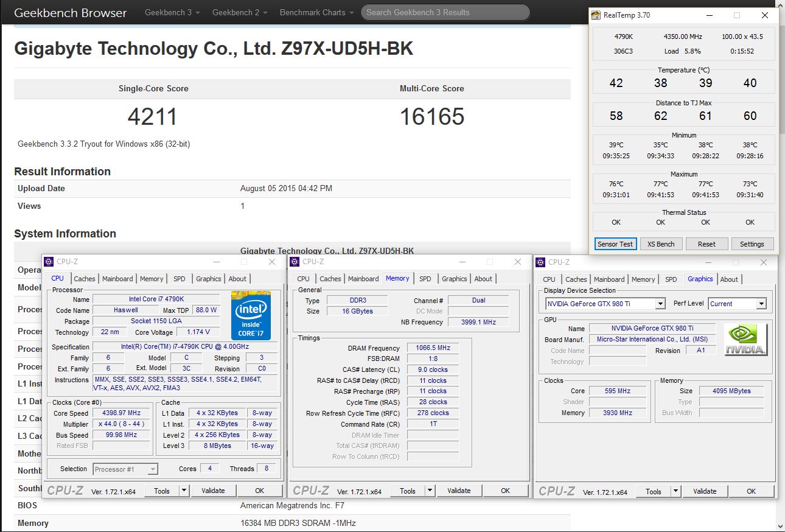Click the 4350.00 MHz reading in RealTemp
This screenshot has height=532, width=785.
click(x=683, y=37)
